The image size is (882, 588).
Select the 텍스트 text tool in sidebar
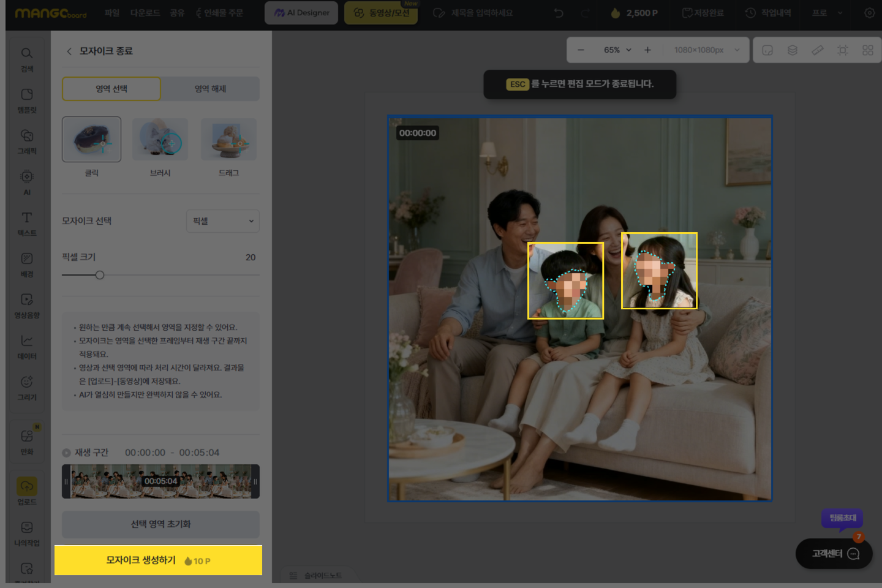coord(27,224)
